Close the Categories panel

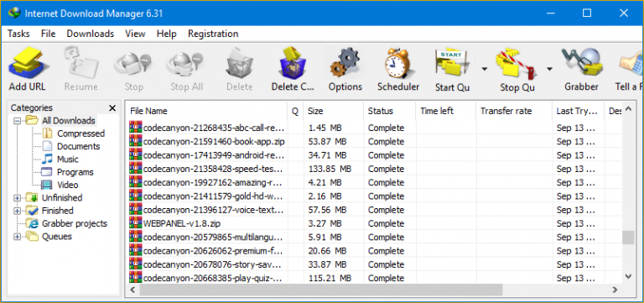click(x=112, y=108)
